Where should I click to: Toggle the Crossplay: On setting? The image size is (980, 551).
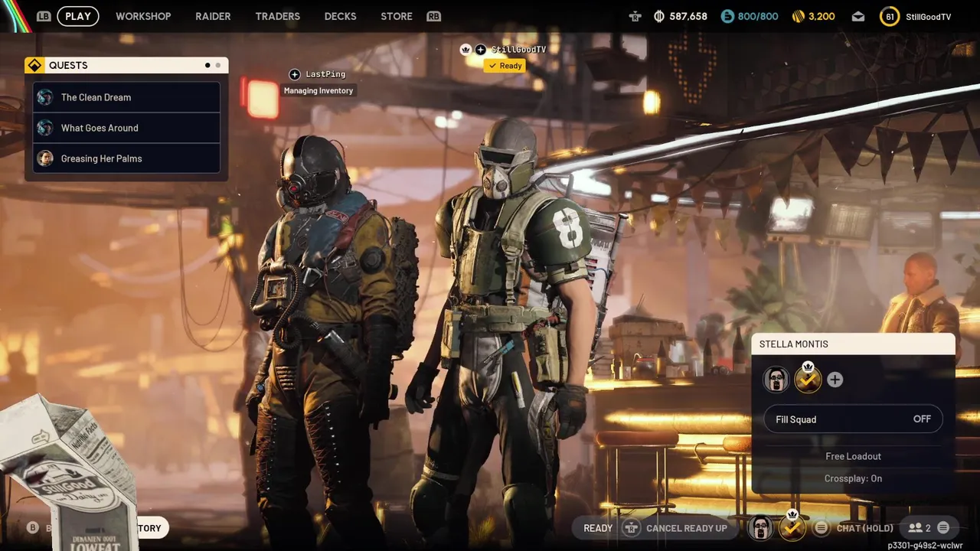(853, 478)
